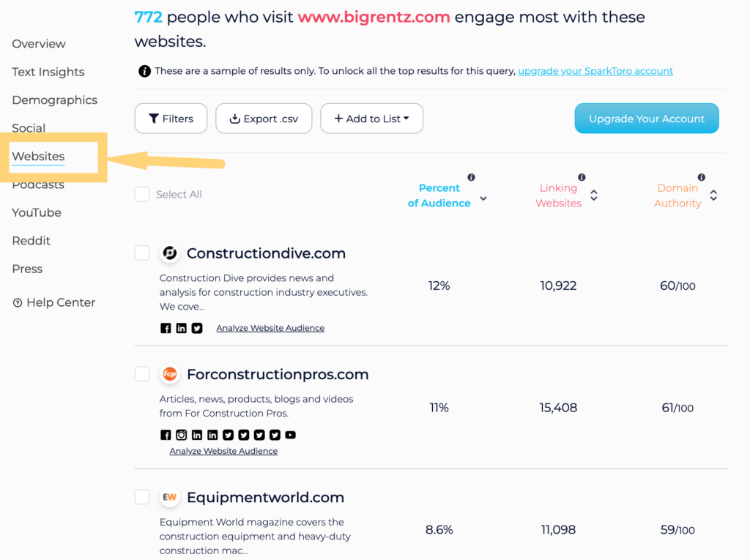Click the LinkedIn icon under Constructiondive.com
Image resolution: width=750 pixels, height=560 pixels.
pyautogui.click(x=181, y=328)
